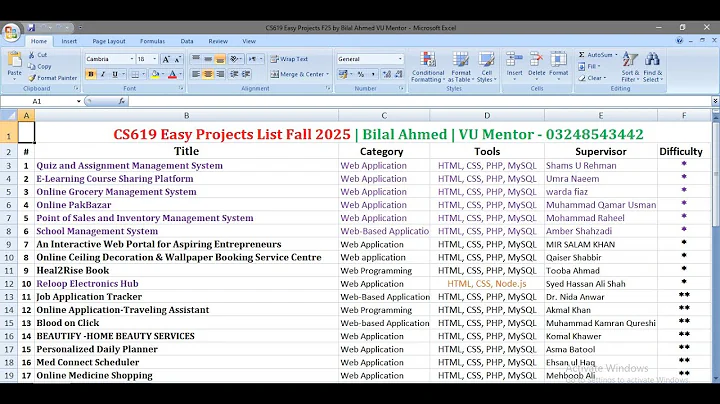Decrease font size with Shrink Font
The width and height of the screenshot is (720, 404).
coord(178,59)
